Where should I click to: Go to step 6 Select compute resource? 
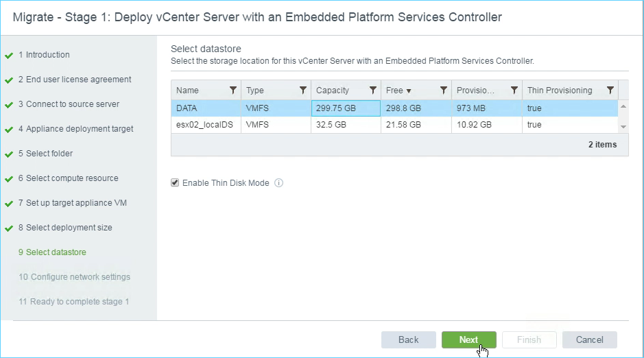[x=68, y=178]
